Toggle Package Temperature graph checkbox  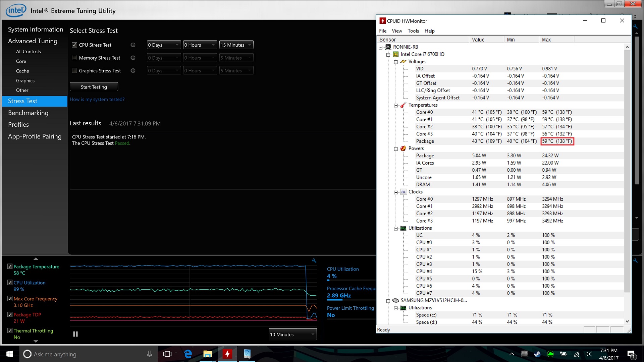(x=10, y=266)
